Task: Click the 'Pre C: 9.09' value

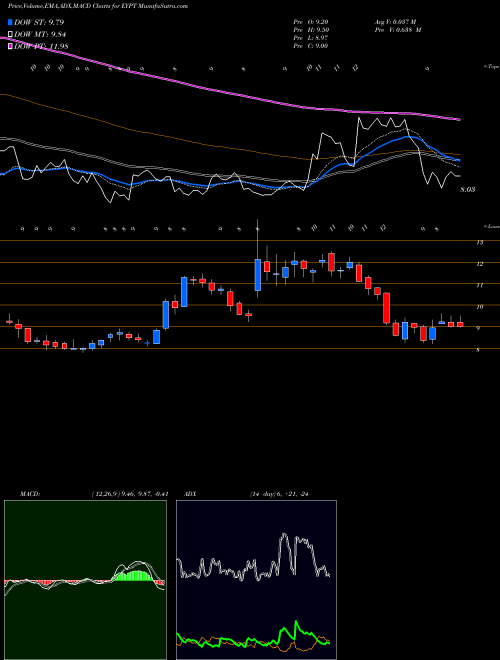Action: (x=311, y=46)
